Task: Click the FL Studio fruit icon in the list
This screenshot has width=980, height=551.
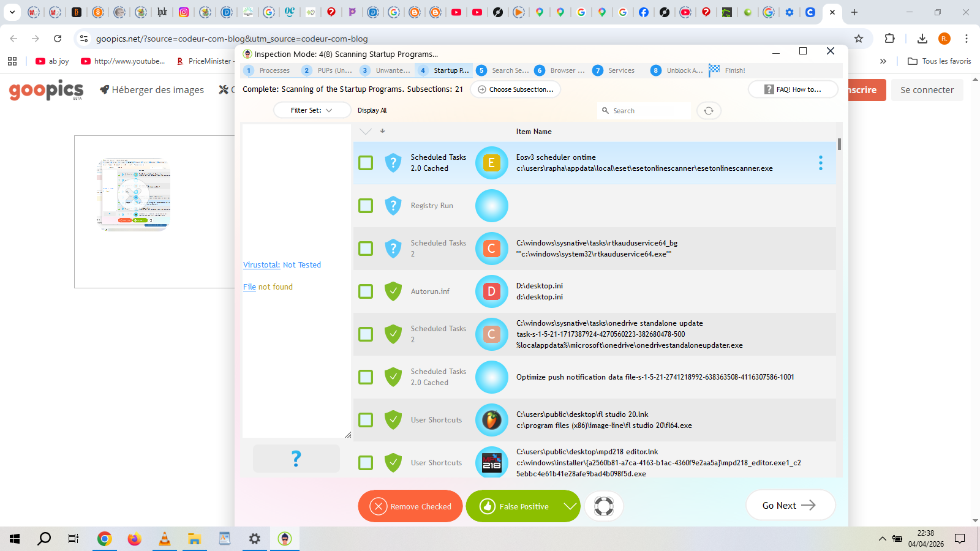Action: coord(491,420)
